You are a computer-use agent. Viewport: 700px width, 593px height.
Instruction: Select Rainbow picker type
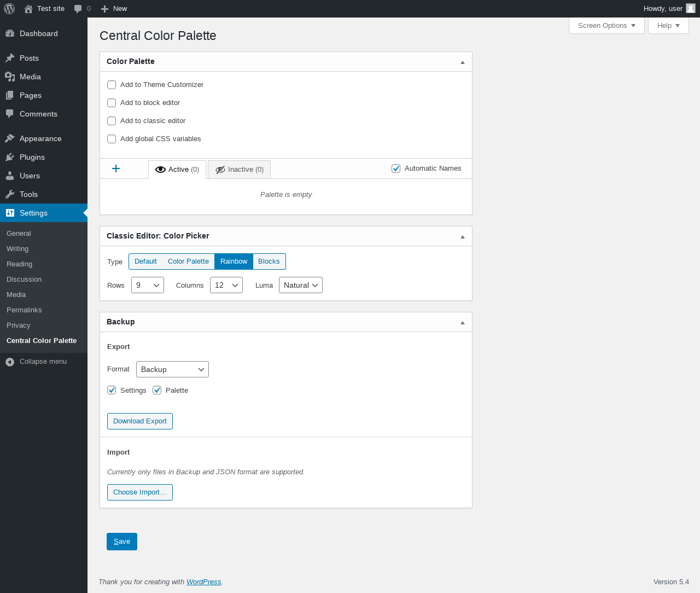click(x=234, y=261)
